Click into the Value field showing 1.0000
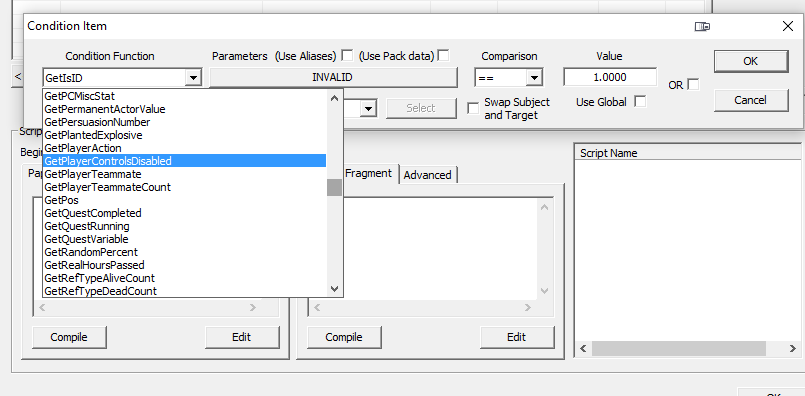 coord(610,78)
